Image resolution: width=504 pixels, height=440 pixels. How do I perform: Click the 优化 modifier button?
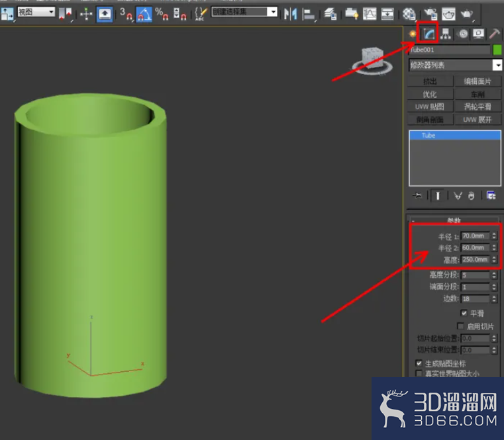point(430,94)
